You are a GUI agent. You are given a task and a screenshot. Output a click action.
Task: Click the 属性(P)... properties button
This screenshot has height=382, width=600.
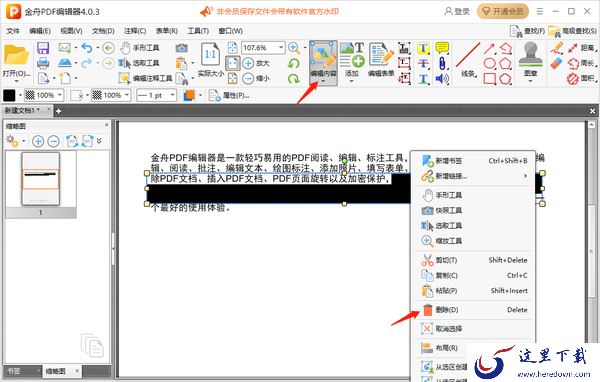[229, 95]
